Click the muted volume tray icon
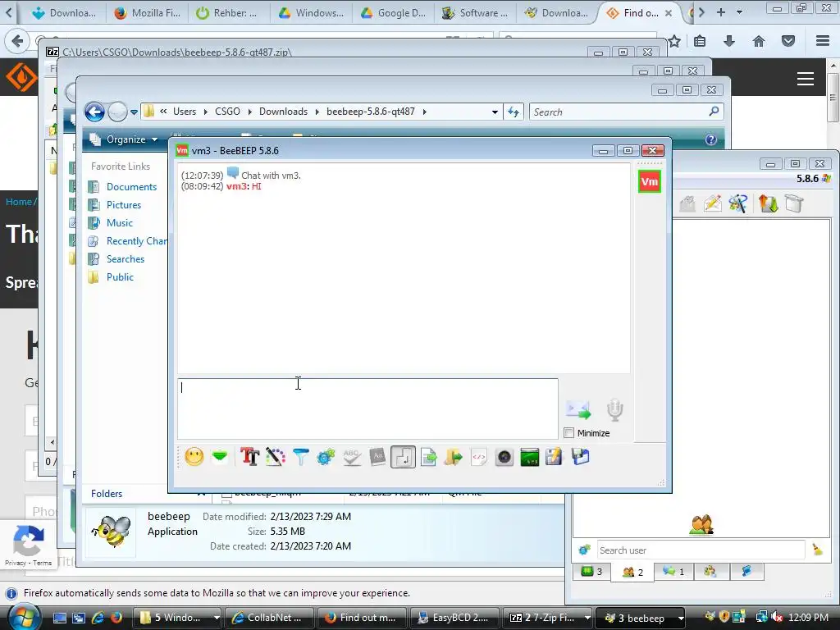 pos(777,618)
